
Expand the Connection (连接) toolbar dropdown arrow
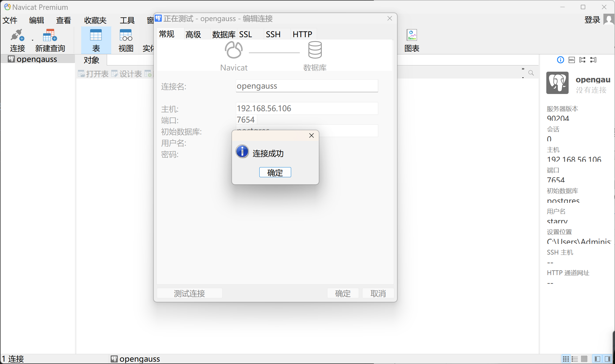[x=32, y=40]
